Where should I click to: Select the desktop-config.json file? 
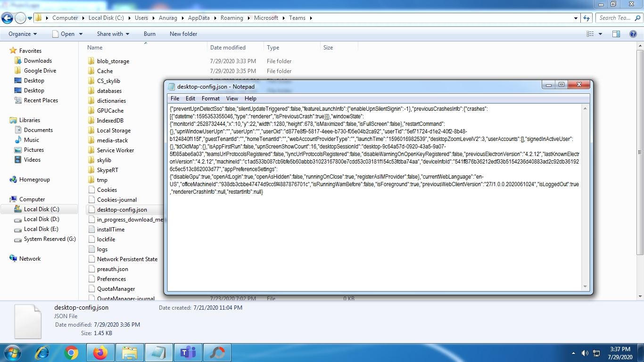click(x=122, y=210)
